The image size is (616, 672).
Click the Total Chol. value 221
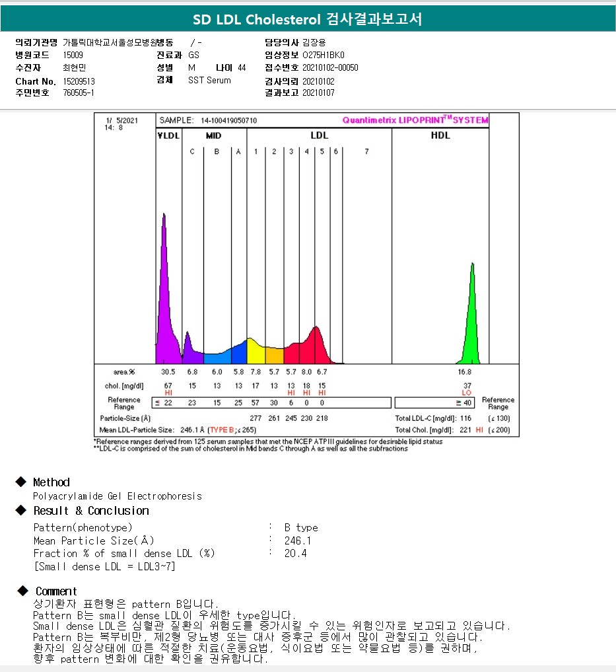pos(466,429)
